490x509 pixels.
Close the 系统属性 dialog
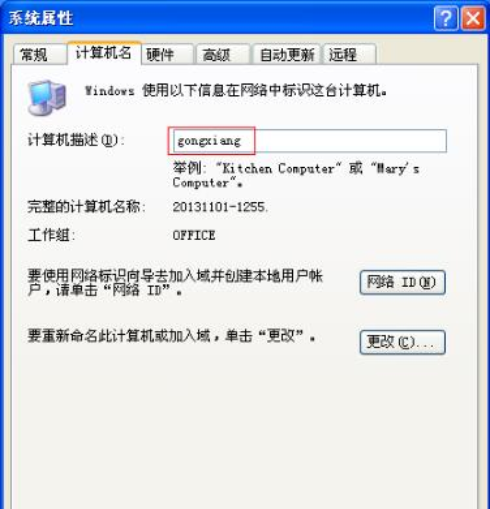pyautogui.click(x=473, y=18)
